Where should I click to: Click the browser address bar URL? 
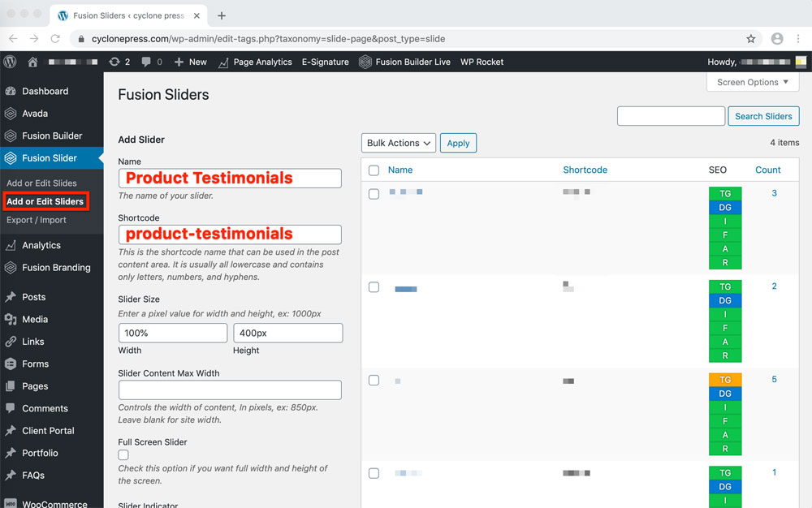[x=268, y=39]
